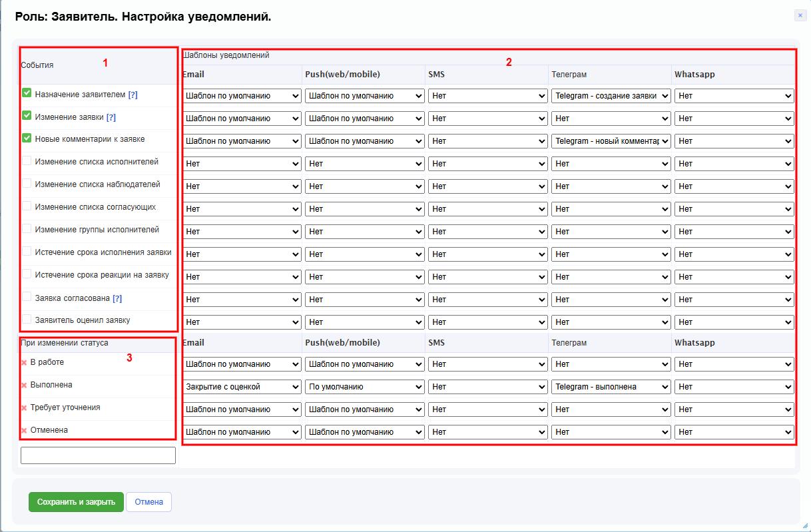This screenshot has height=532, width=811.
Task: Delete Требует уточнения status via red cross
Action: pos(24,408)
